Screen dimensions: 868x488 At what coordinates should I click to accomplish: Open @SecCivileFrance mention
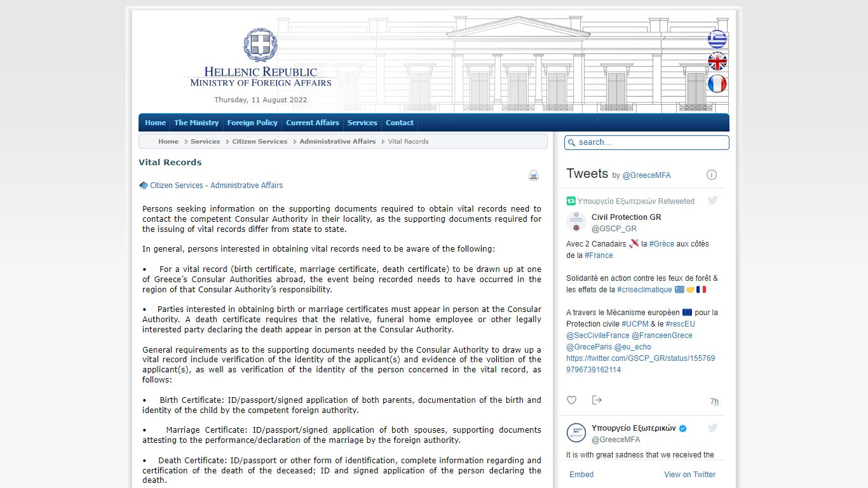(597, 335)
